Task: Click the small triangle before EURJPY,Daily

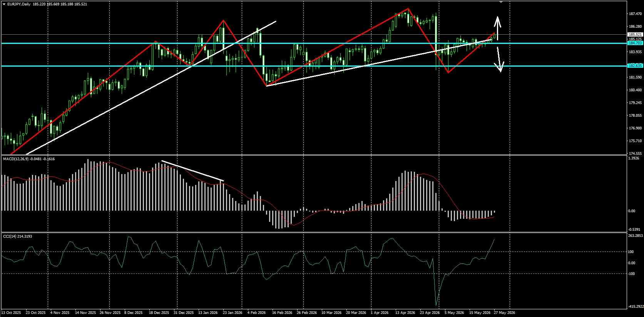Action: click(x=4, y=4)
